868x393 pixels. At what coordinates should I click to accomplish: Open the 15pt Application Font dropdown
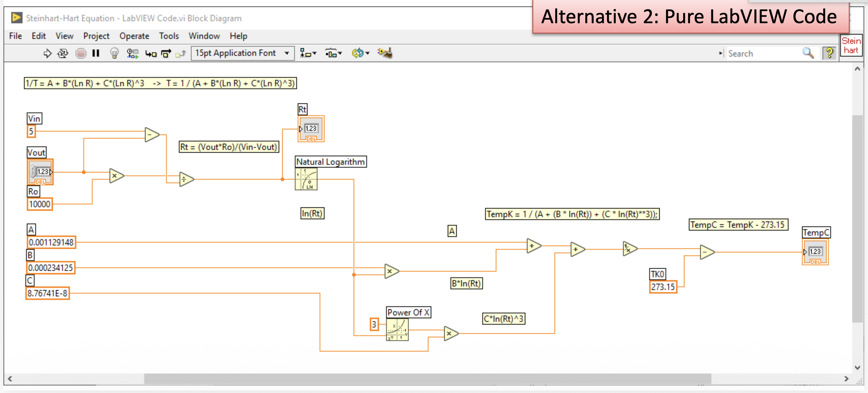coord(243,53)
